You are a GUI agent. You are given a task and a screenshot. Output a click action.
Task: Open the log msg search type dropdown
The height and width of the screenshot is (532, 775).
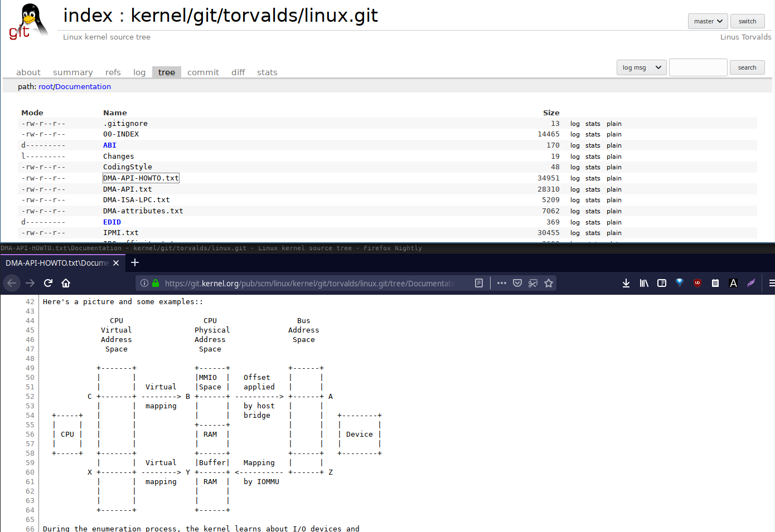coord(642,67)
